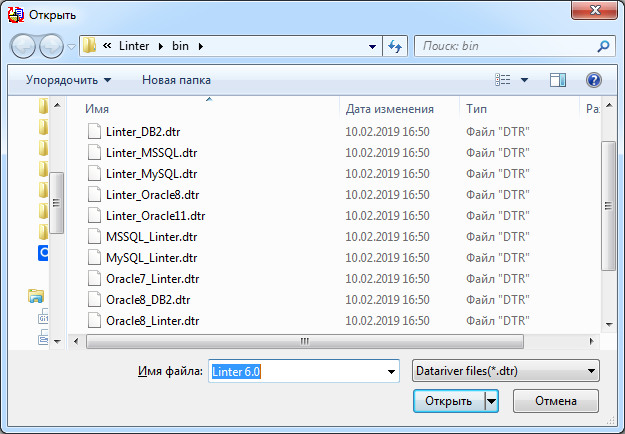Click the blue selected item in navigation pane

click(x=43, y=253)
